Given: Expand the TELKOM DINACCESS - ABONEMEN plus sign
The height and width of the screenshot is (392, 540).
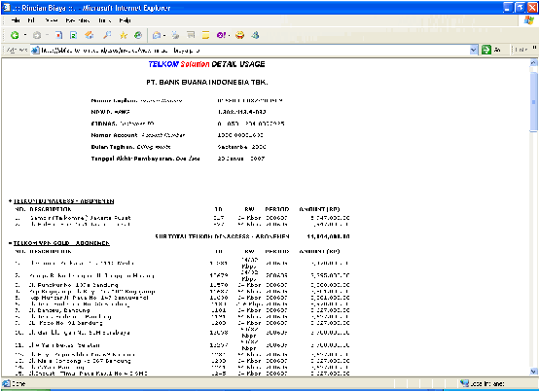Looking at the screenshot, I should [10, 201].
